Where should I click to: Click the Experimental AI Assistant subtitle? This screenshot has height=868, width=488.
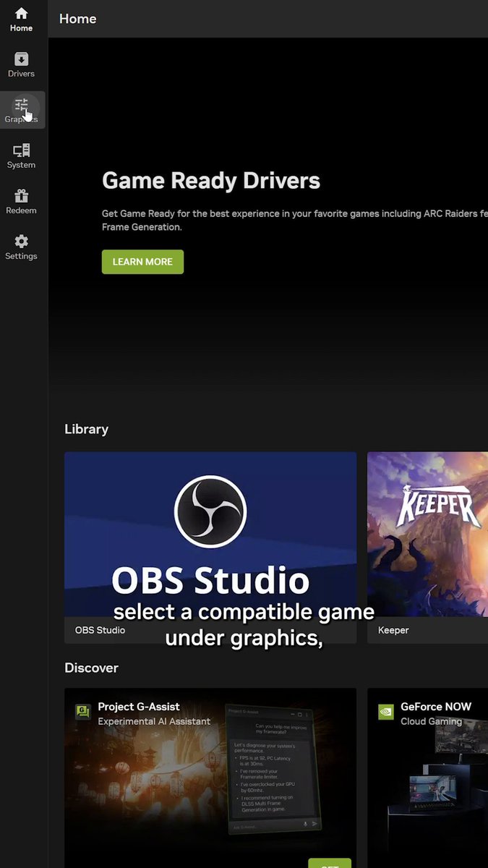(154, 721)
